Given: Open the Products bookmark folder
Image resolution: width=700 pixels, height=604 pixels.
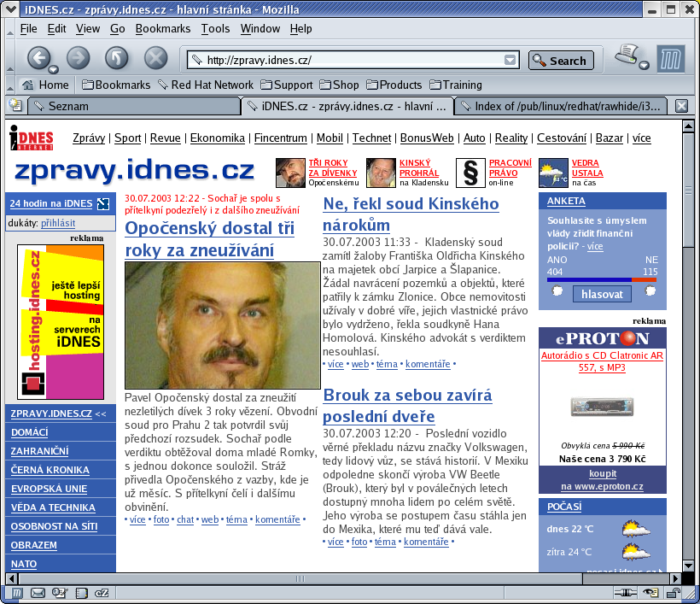Looking at the screenshot, I should coord(394,85).
